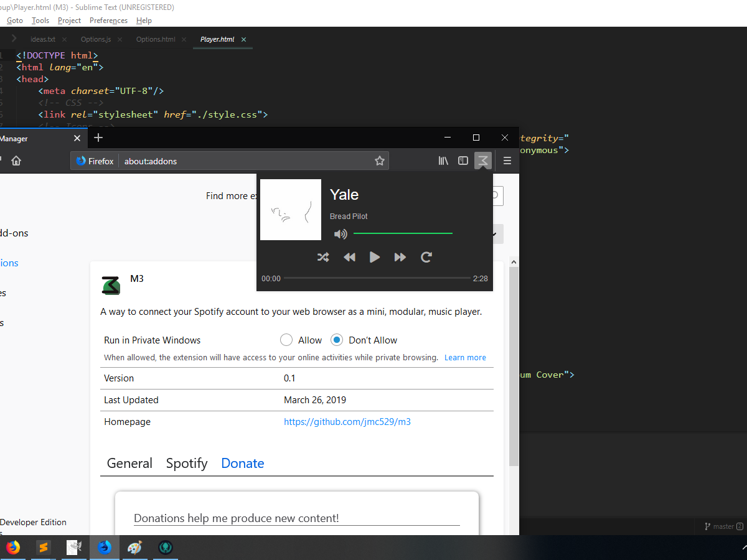Image resolution: width=747 pixels, height=560 pixels.
Task: Open Preferences menu in Sublime Text
Action: point(108,21)
